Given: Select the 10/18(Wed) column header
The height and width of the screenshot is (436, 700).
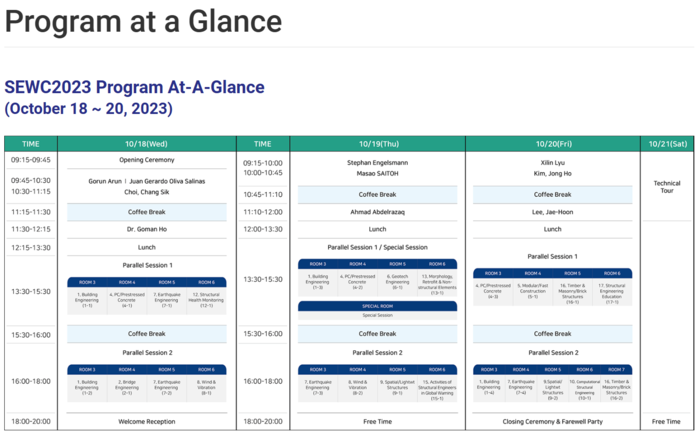Looking at the screenshot, I should (146, 143).
